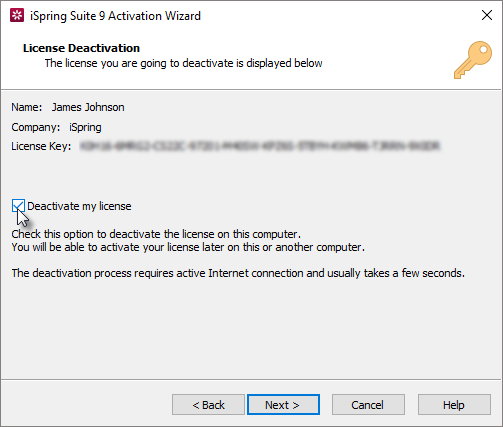This screenshot has width=503, height=427.
Task: Click the golden key icon
Action: (473, 60)
